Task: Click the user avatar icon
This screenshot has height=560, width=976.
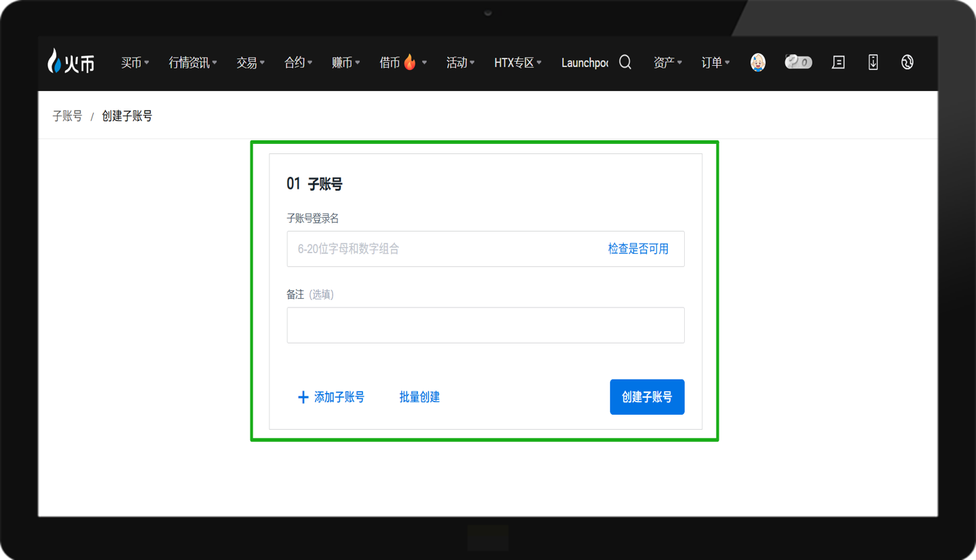Action: [x=757, y=62]
